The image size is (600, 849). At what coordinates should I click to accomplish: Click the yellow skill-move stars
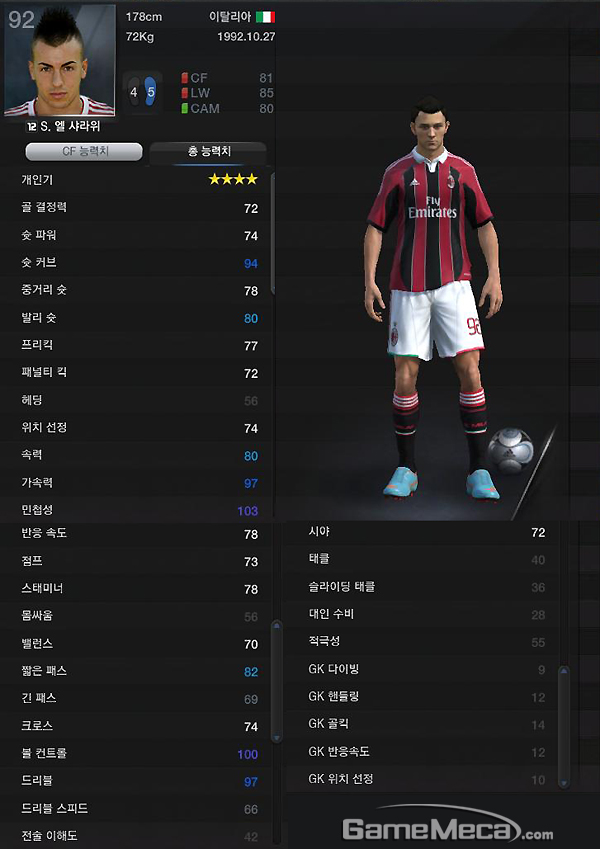pos(233,179)
